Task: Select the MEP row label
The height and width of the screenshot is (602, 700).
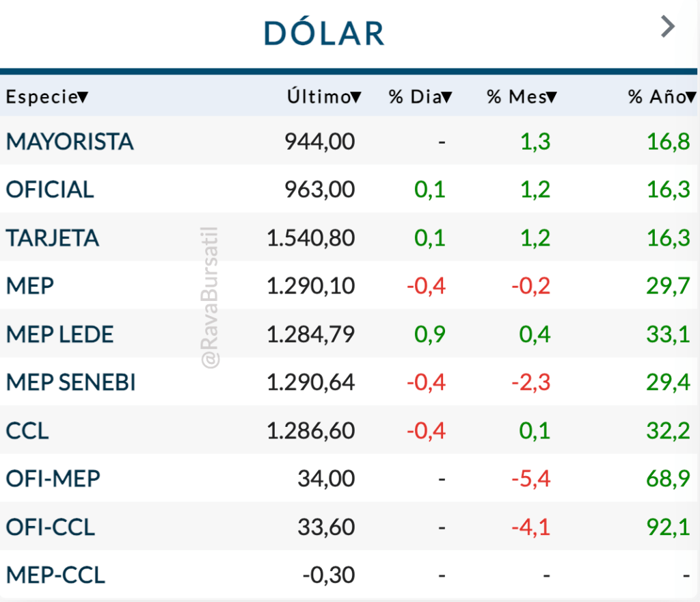Action: 29,286
